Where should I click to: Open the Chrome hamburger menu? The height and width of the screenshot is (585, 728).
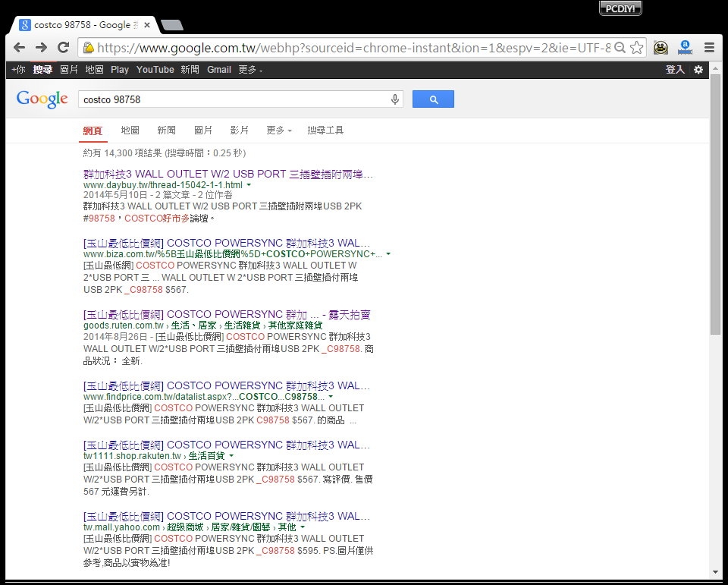click(709, 47)
